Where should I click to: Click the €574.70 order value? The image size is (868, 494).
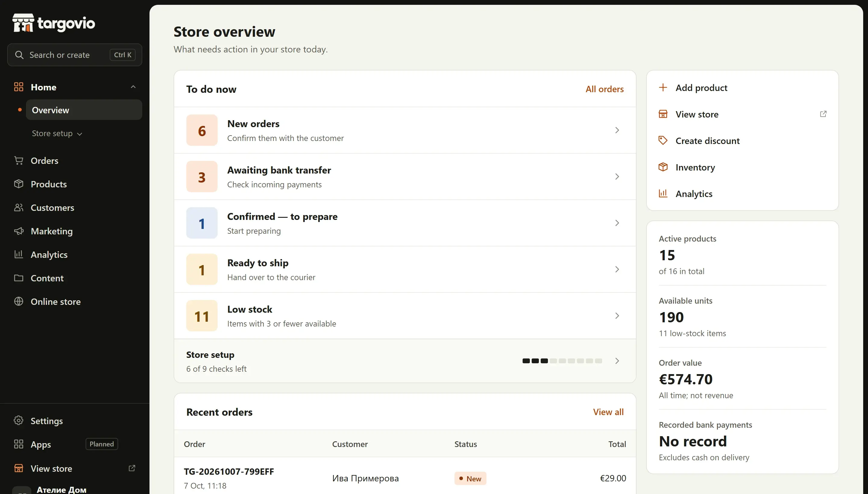point(685,379)
